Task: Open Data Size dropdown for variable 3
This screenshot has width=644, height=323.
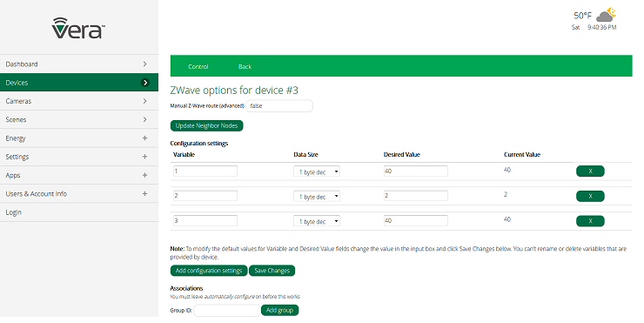Action: pos(317,221)
